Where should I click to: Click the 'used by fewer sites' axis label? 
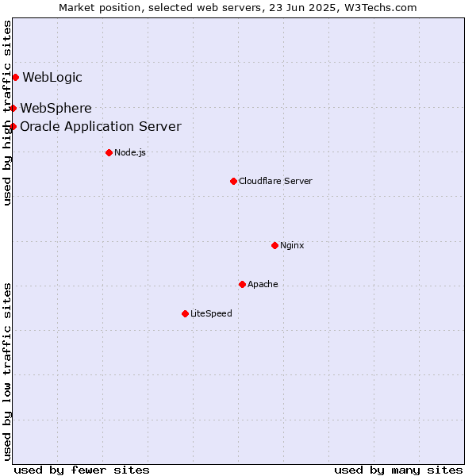82,470
